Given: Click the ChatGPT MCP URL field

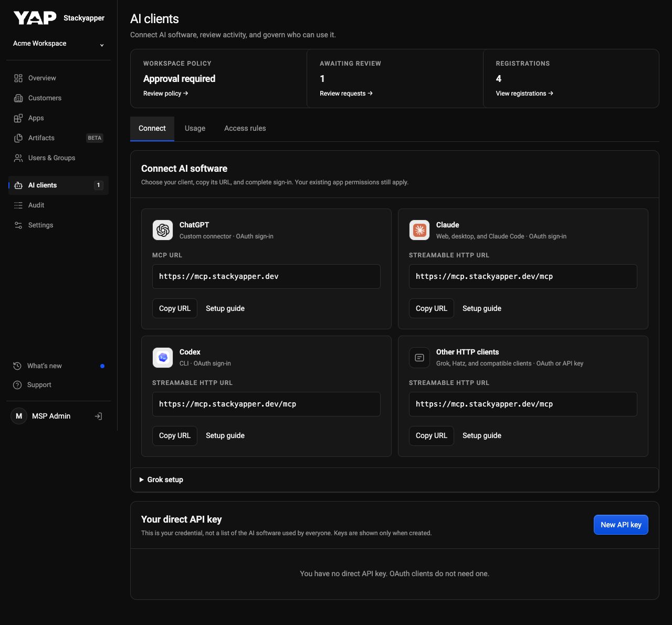Looking at the screenshot, I should (x=266, y=277).
